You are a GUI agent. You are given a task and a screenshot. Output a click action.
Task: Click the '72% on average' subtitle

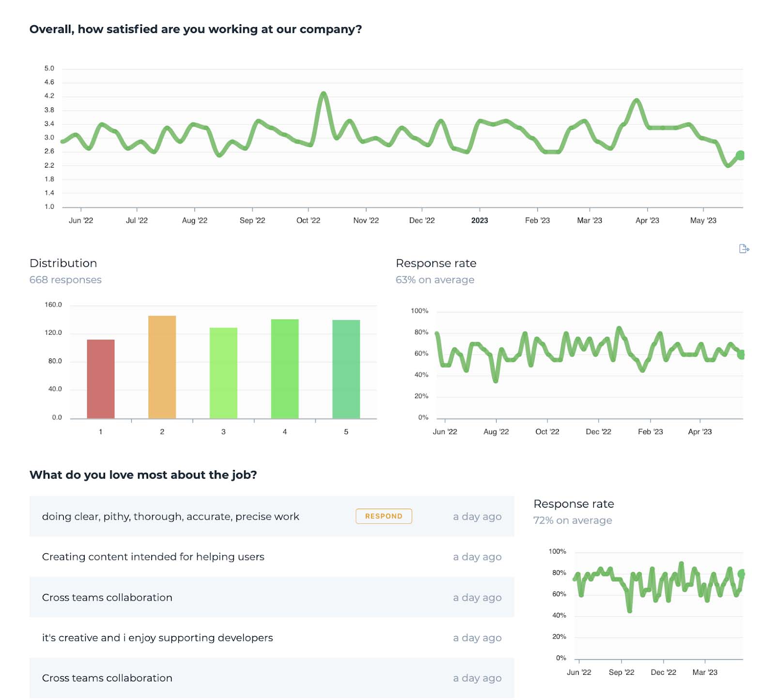click(x=572, y=520)
